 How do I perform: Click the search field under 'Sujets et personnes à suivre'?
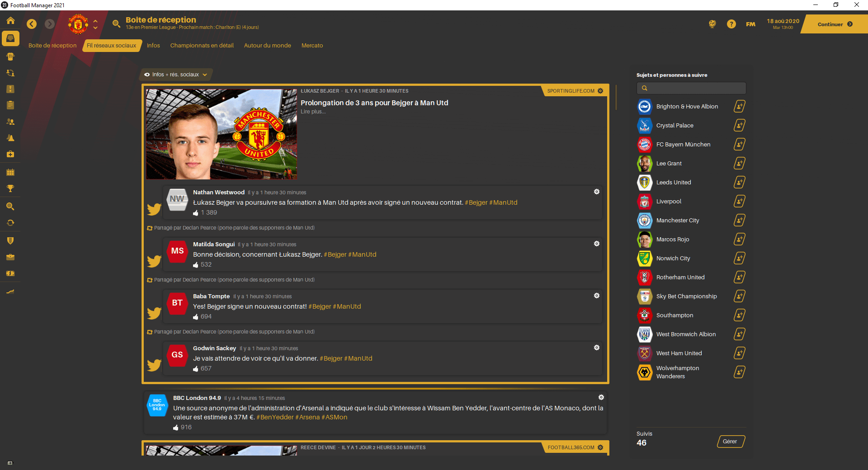691,88
